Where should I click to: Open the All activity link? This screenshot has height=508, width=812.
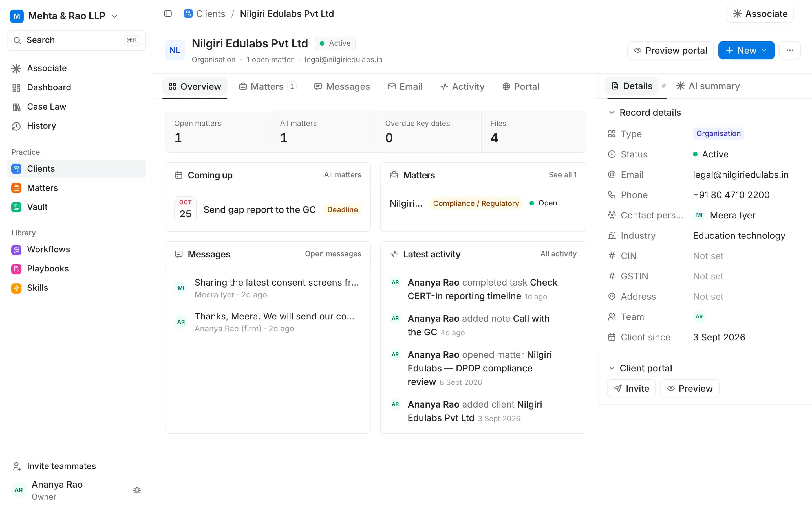tap(558, 254)
